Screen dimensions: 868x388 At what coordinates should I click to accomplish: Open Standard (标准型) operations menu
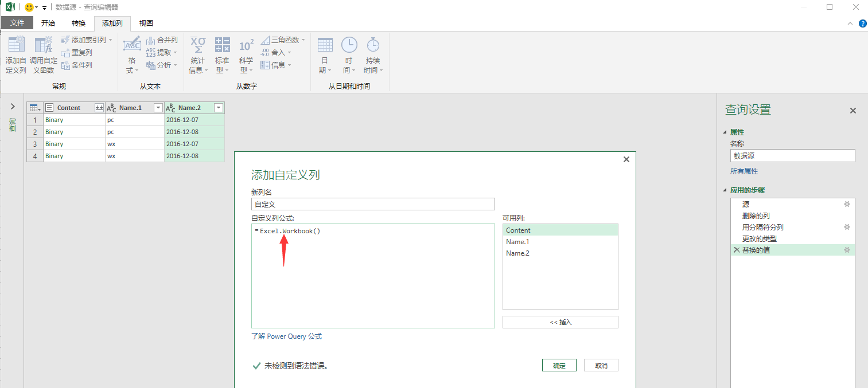tap(222, 56)
